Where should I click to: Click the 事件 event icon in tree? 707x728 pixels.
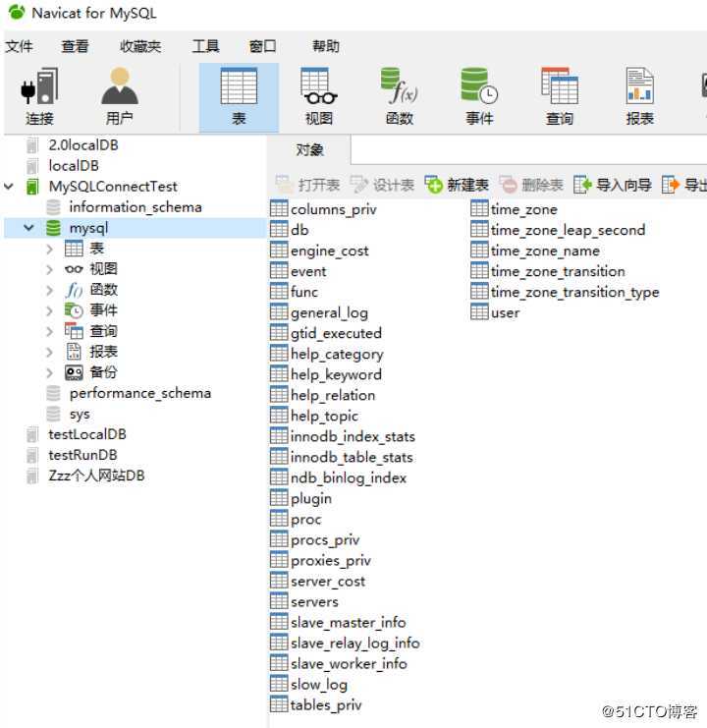74,310
